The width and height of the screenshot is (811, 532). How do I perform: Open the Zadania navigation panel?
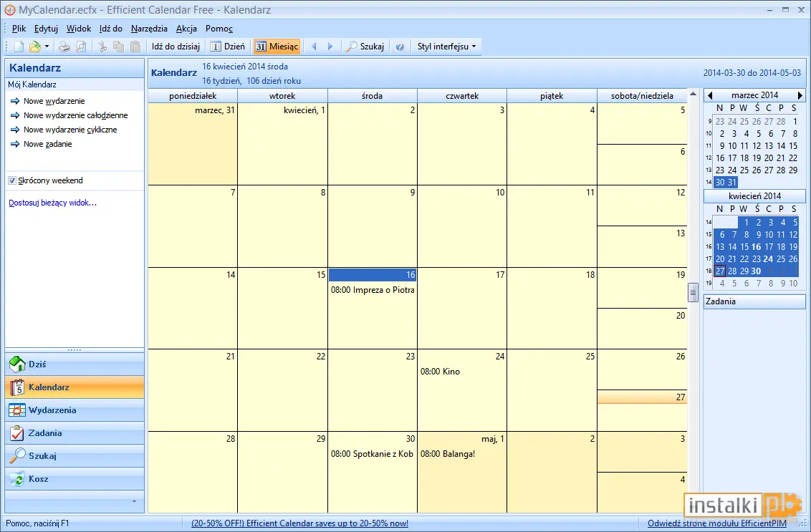(75, 432)
